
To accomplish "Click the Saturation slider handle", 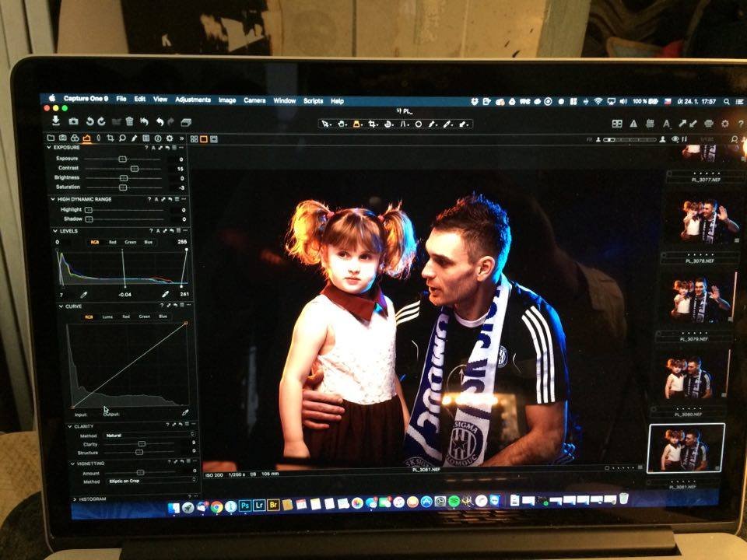I will click(123, 187).
